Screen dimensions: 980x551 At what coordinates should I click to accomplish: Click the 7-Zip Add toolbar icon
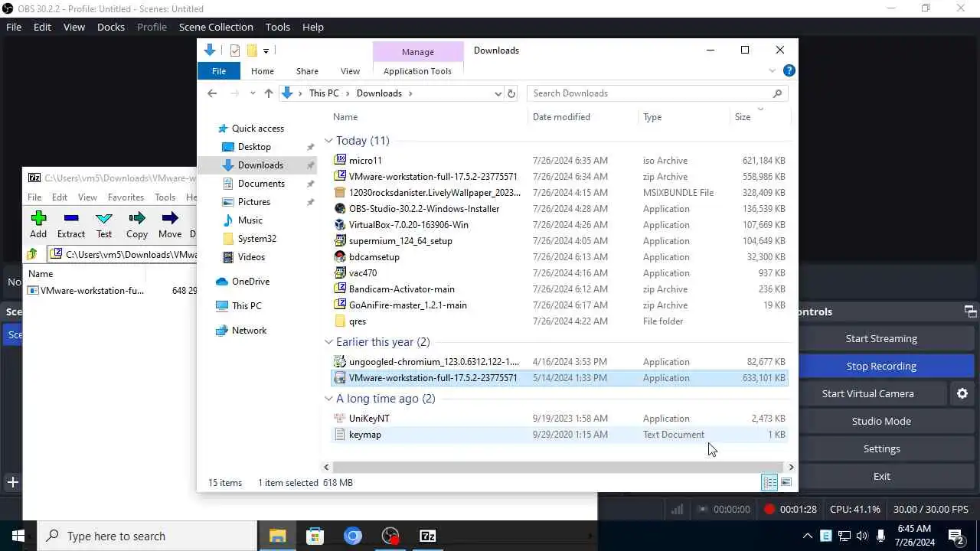38,219
